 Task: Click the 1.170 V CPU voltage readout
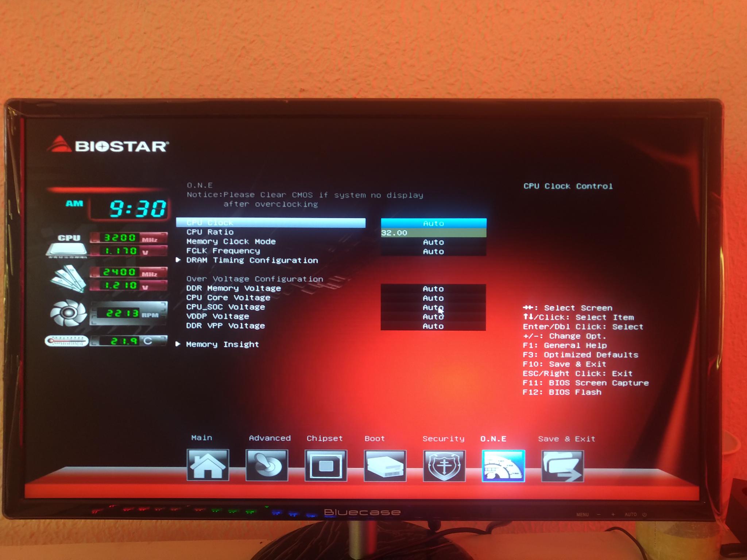128,251
